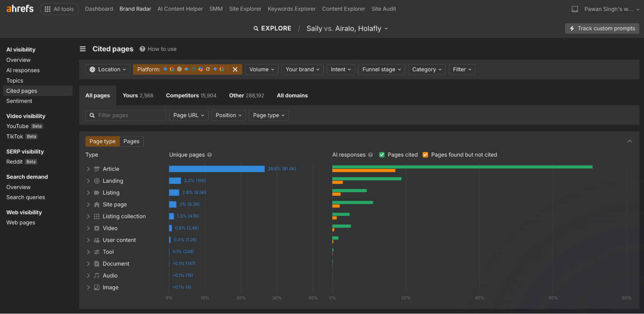Click help icon next to Unique pages
This screenshot has height=314, width=644.
(209, 155)
